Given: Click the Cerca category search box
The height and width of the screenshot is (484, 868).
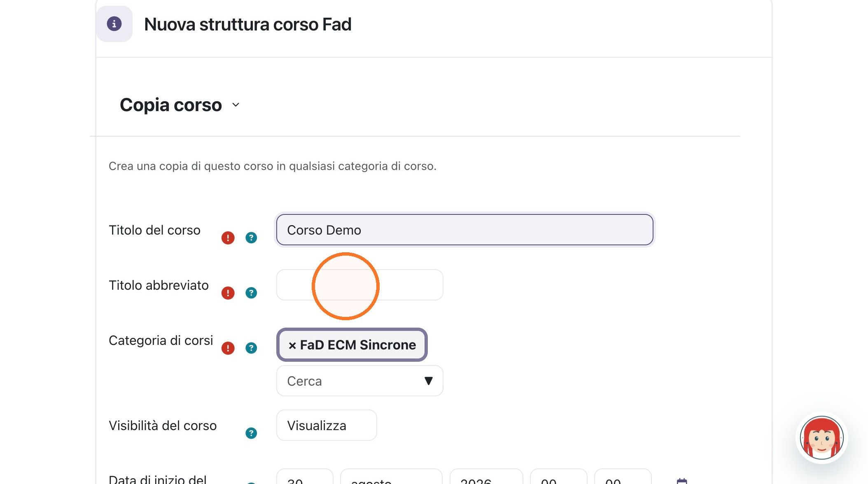Looking at the screenshot, I should (359, 381).
